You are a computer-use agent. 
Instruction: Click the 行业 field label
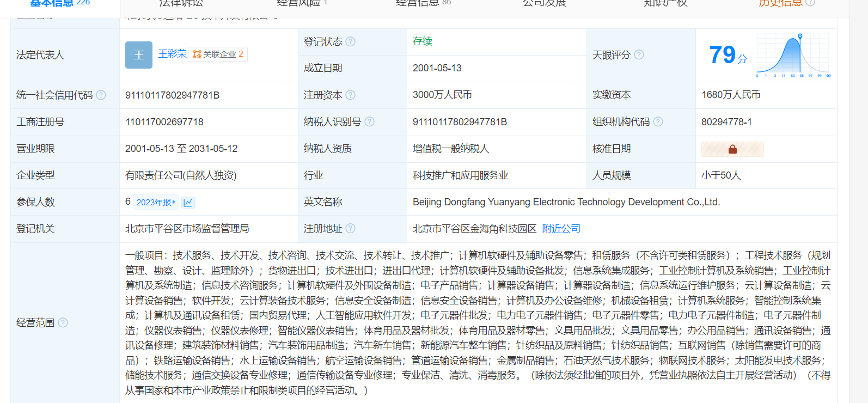coord(313,175)
